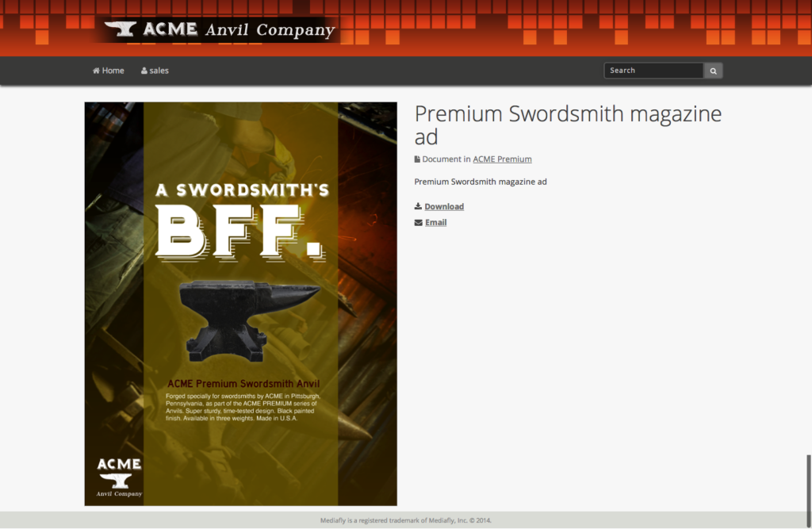
Task: Click the Email link
Action: click(435, 222)
